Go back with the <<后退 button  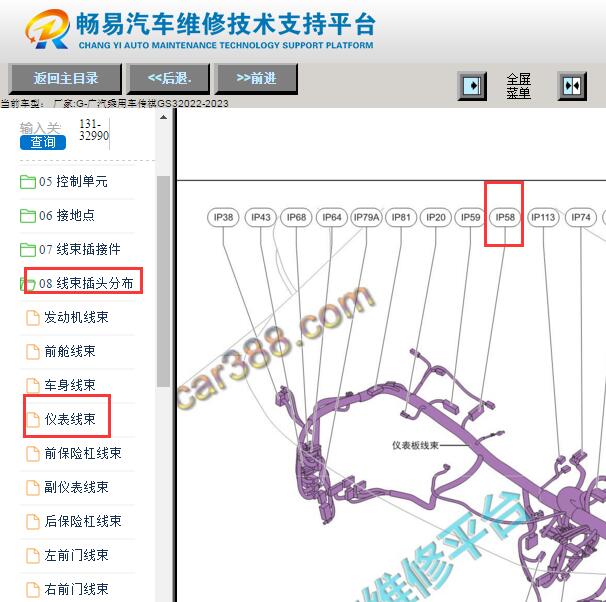(169, 79)
